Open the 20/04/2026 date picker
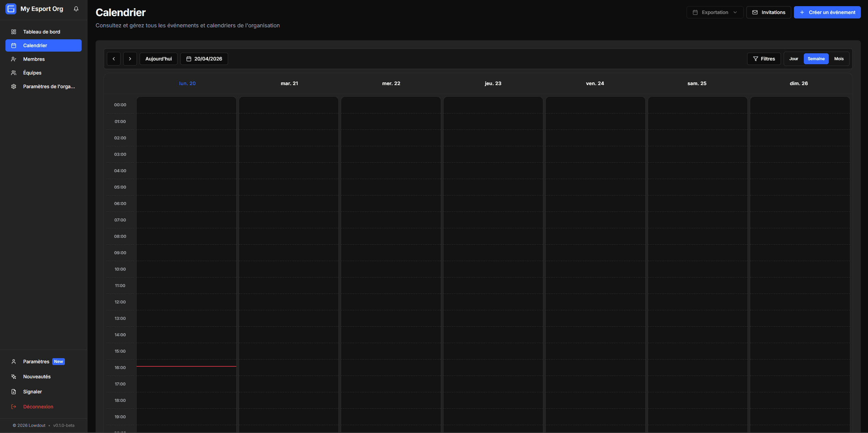Image resolution: width=868 pixels, height=433 pixels. coord(204,59)
